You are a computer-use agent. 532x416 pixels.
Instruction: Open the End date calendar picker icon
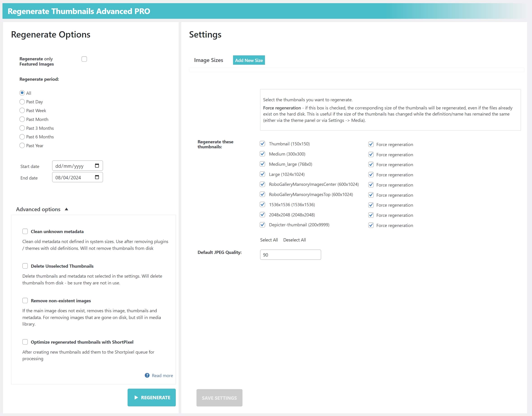coord(97,177)
